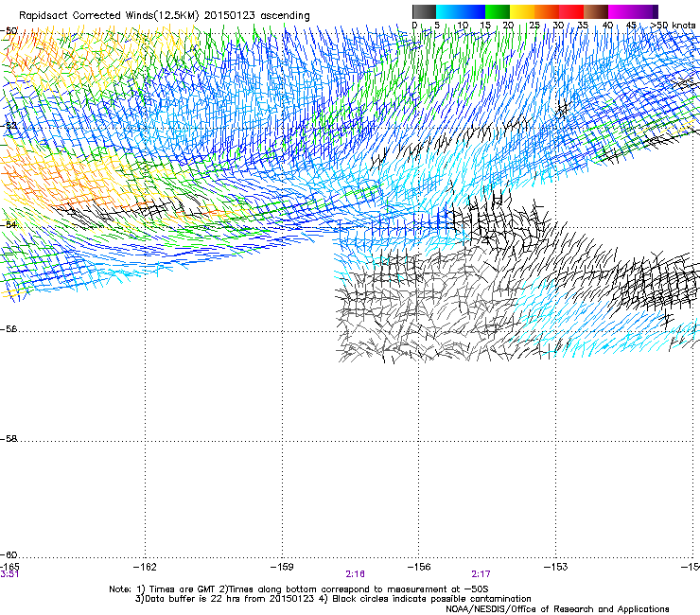Click the green 15-20 knots legend swatch

tap(498, 11)
